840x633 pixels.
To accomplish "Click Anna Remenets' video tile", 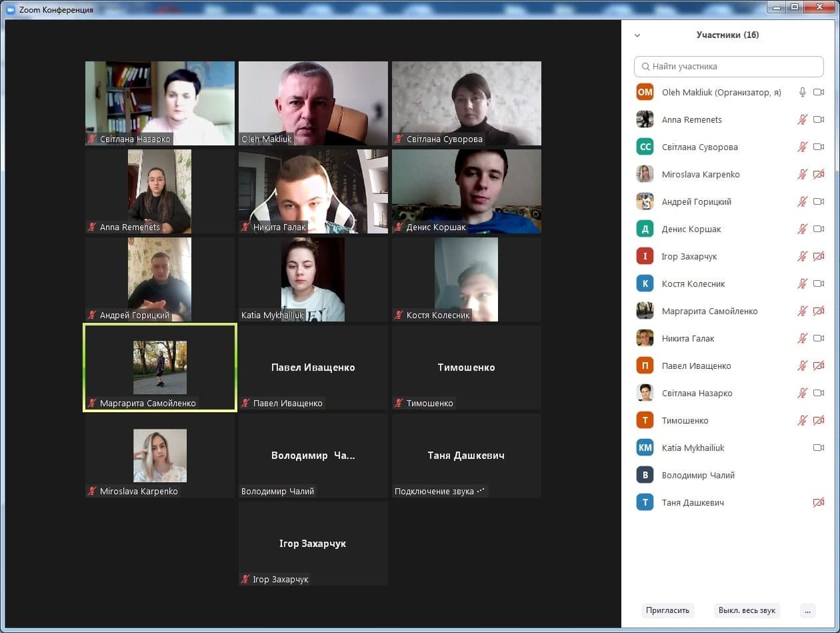I will [160, 191].
